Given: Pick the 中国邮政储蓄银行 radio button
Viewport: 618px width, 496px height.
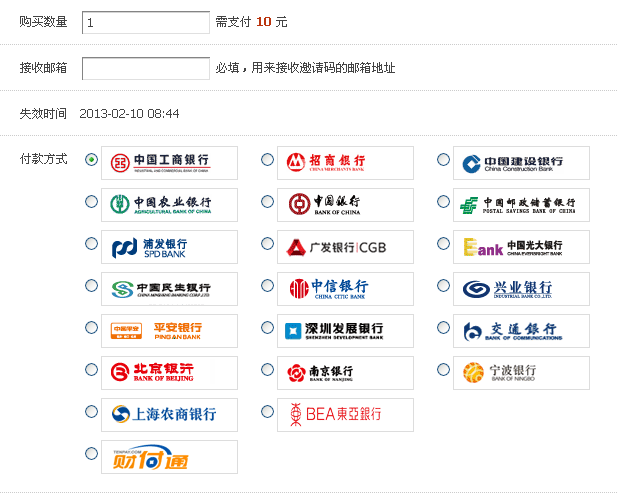Looking at the screenshot, I should 443,201.
